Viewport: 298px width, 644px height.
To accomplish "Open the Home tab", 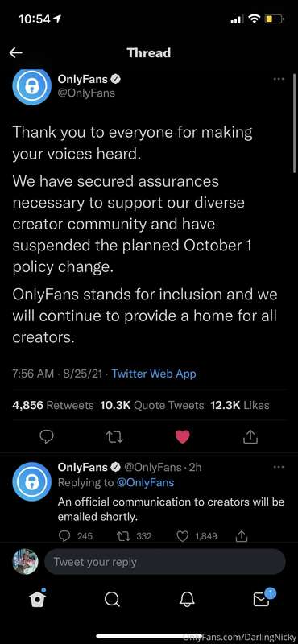I will 38,600.
